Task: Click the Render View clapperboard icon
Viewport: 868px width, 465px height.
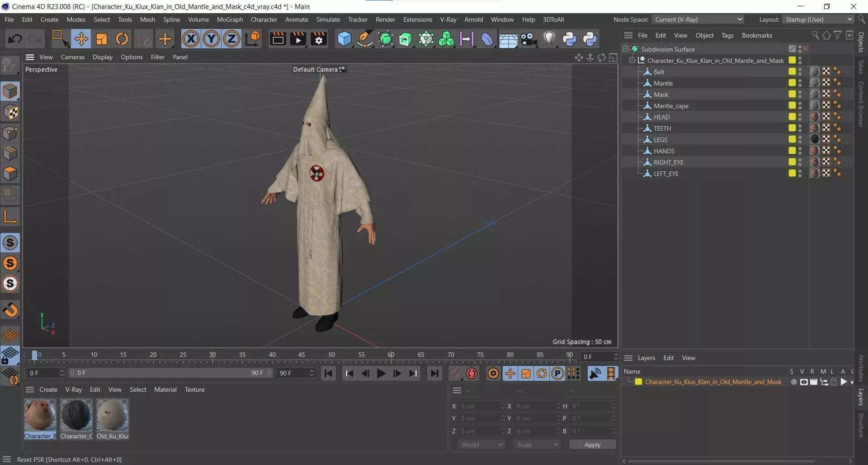Action: pyautogui.click(x=278, y=39)
